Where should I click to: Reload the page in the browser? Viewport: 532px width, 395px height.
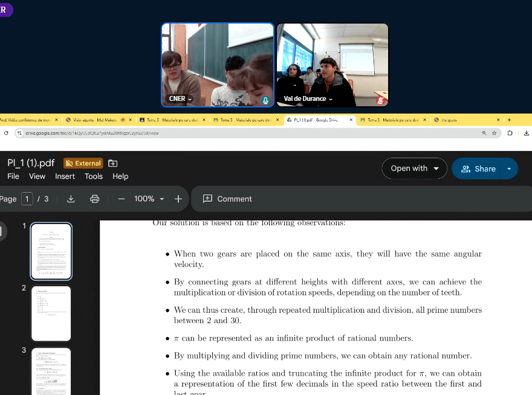click(6, 133)
